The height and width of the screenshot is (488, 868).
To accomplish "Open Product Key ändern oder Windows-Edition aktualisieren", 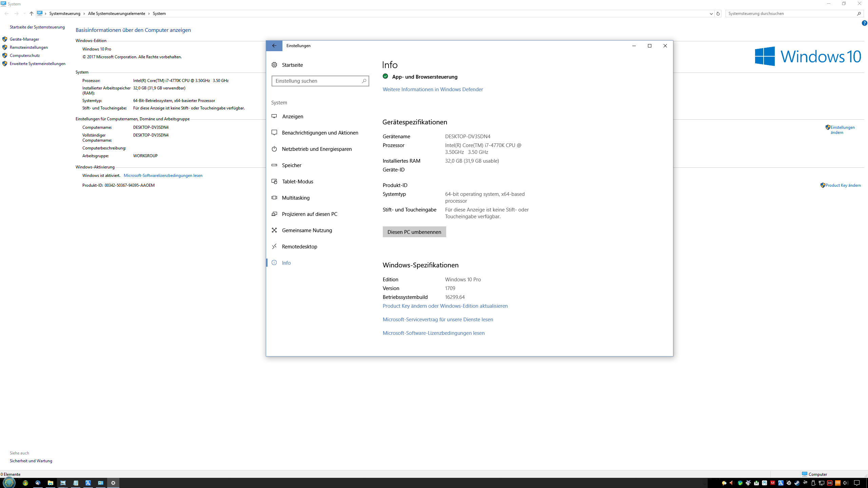I will pyautogui.click(x=445, y=306).
